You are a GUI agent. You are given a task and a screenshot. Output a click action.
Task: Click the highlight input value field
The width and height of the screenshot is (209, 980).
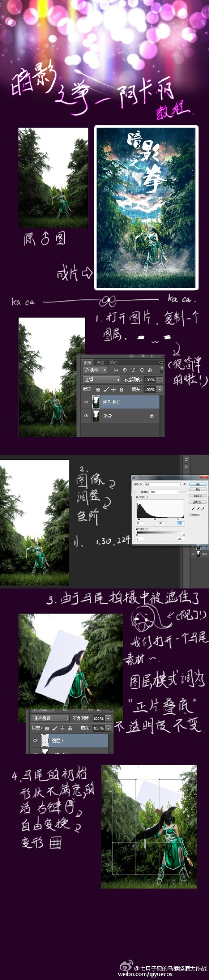coord(180,523)
